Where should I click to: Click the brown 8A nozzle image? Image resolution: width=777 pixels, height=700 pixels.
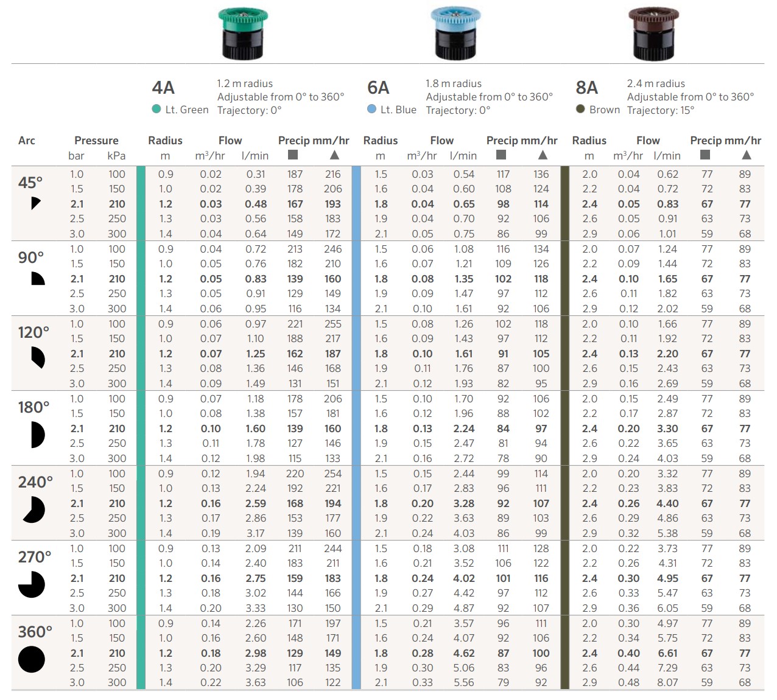(x=653, y=33)
